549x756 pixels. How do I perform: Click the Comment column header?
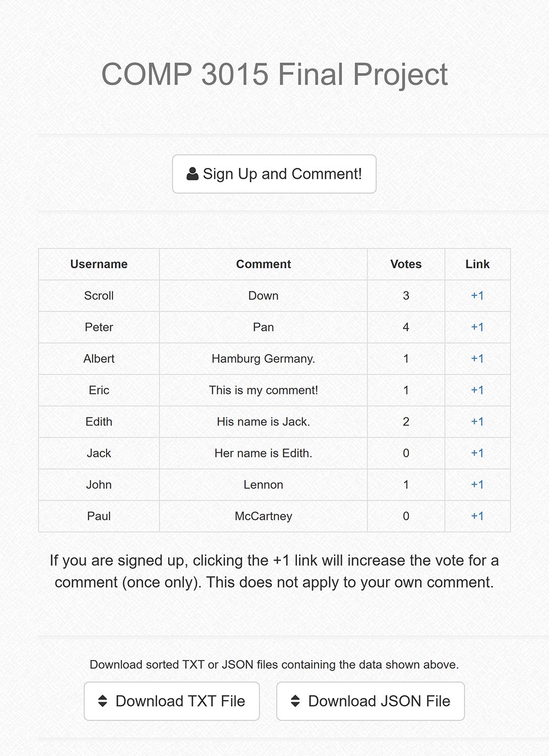264,264
